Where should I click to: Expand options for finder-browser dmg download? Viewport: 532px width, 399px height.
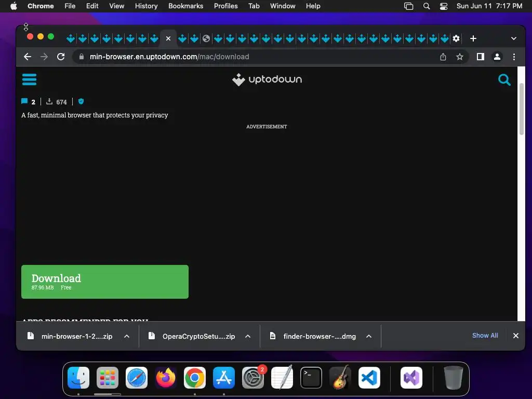[x=369, y=336]
